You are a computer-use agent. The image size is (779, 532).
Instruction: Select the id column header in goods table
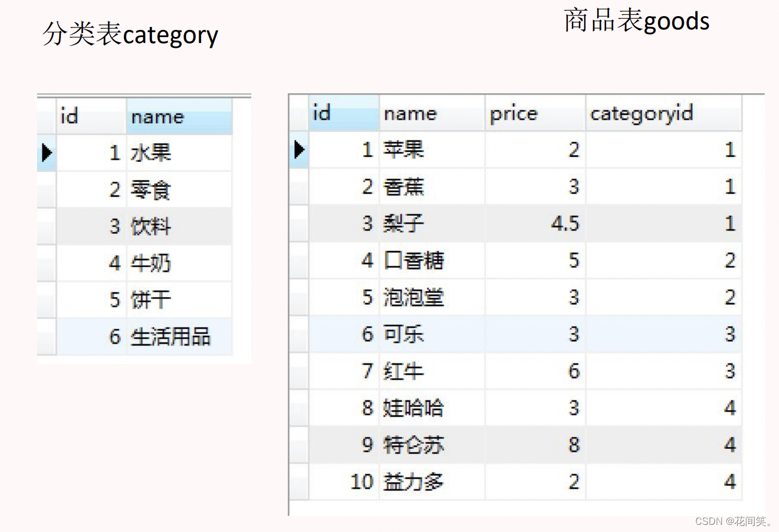coord(344,113)
